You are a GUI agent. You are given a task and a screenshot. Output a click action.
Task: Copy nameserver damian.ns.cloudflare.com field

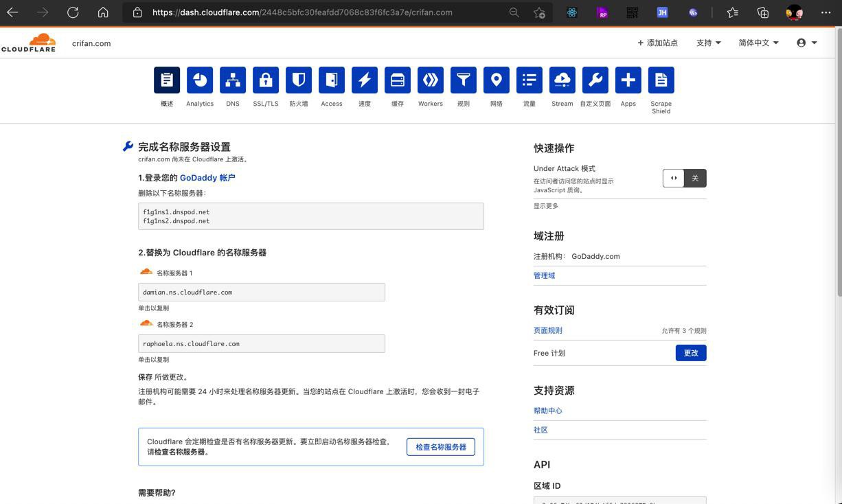[x=262, y=292]
